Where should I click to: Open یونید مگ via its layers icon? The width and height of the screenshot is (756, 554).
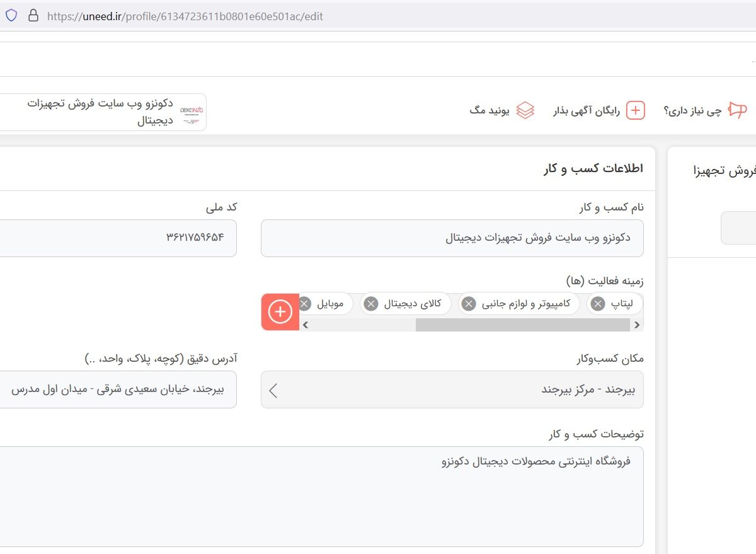(525, 110)
